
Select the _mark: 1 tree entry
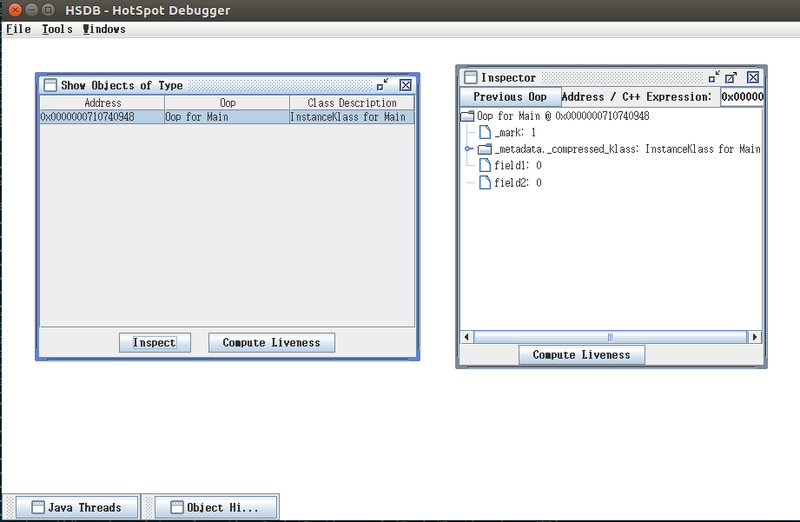(x=515, y=133)
